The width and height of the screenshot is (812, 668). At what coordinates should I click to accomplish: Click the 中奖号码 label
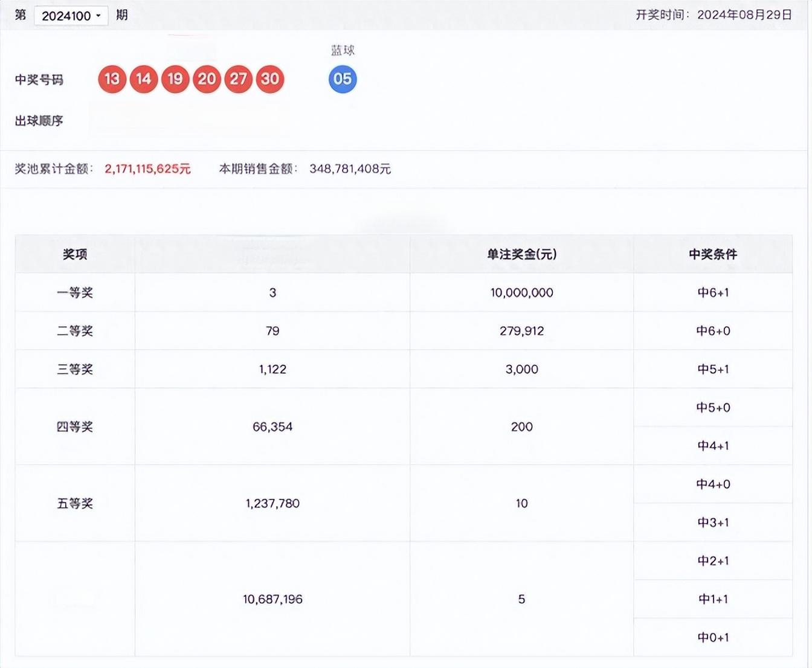(x=39, y=80)
